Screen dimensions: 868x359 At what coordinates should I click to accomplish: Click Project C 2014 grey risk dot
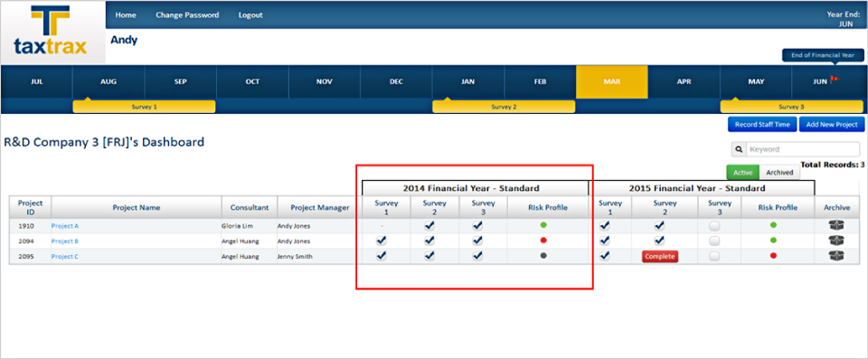tap(543, 255)
